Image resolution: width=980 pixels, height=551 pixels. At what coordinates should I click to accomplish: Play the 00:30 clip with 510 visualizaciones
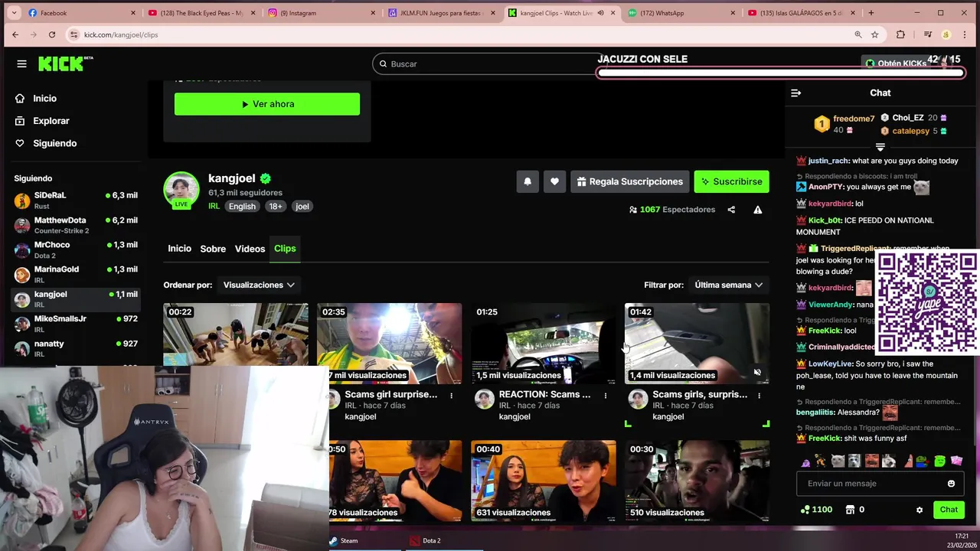[697, 481]
